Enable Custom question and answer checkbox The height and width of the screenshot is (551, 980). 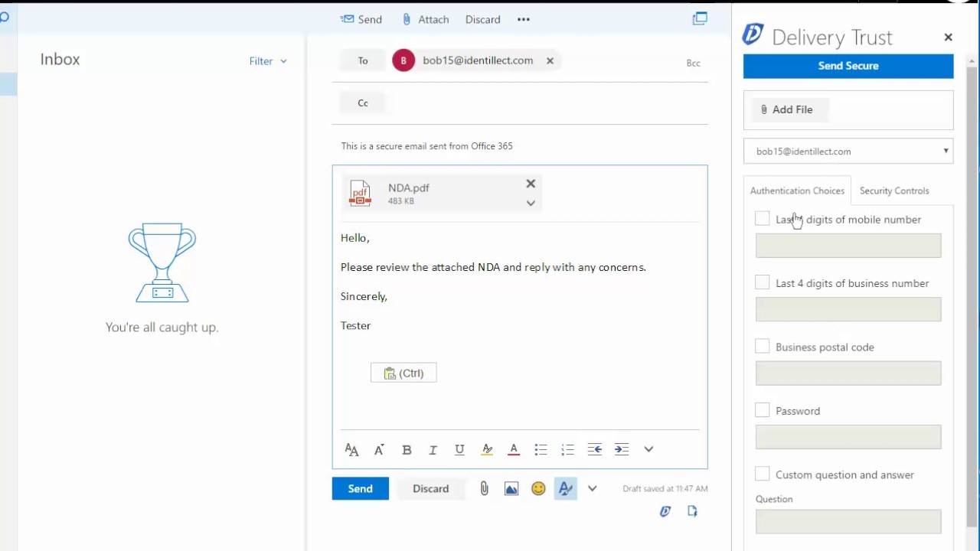[x=762, y=474]
